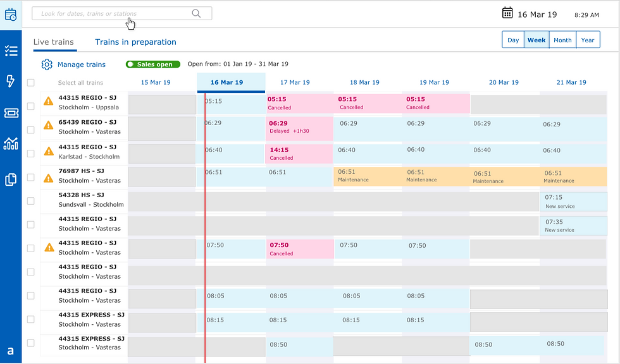Open 06:51 Maintenance slot on 21 Mar
The height and width of the screenshot is (364, 620).
[573, 176]
